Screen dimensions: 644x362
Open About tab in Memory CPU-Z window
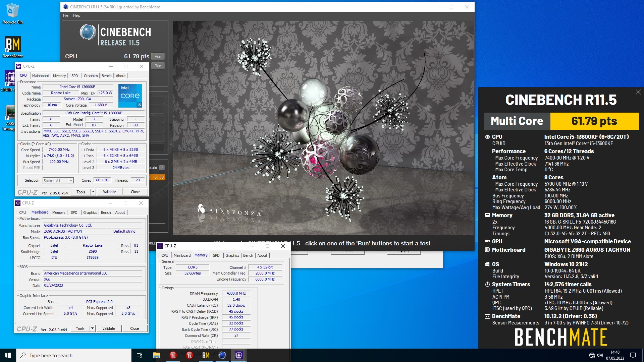coord(262,255)
